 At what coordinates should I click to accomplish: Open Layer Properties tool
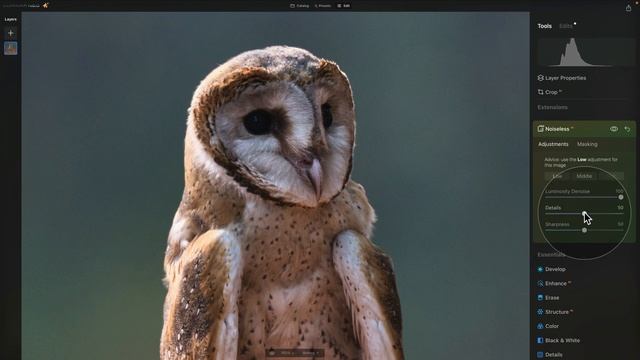click(565, 78)
